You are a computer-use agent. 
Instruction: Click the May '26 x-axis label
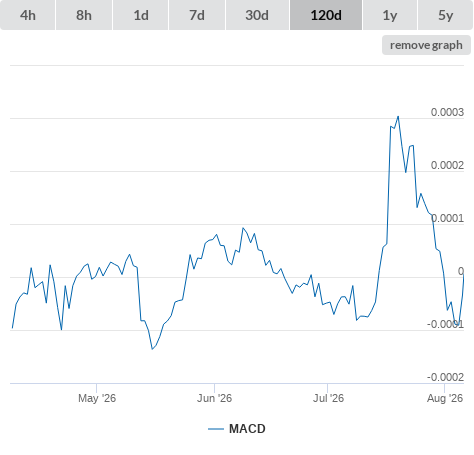tap(97, 398)
